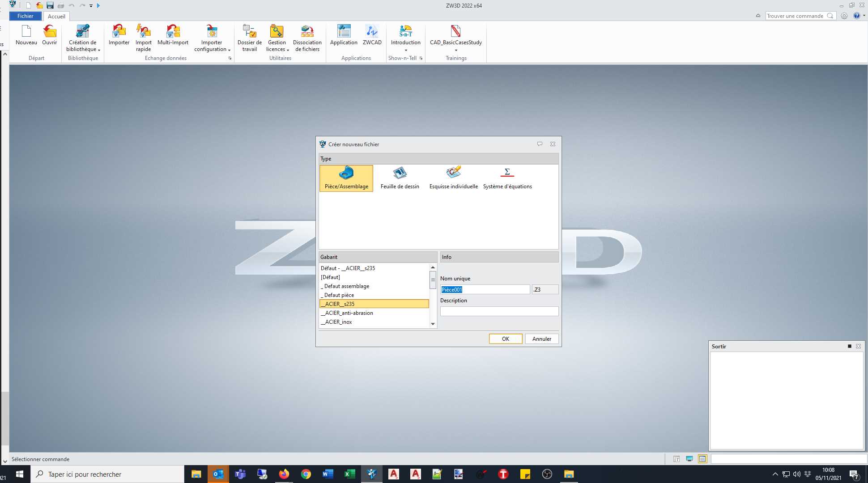Viewport: 868px width, 483px height.
Task: Pin the Sortir panel with square button
Action: [849, 346]
